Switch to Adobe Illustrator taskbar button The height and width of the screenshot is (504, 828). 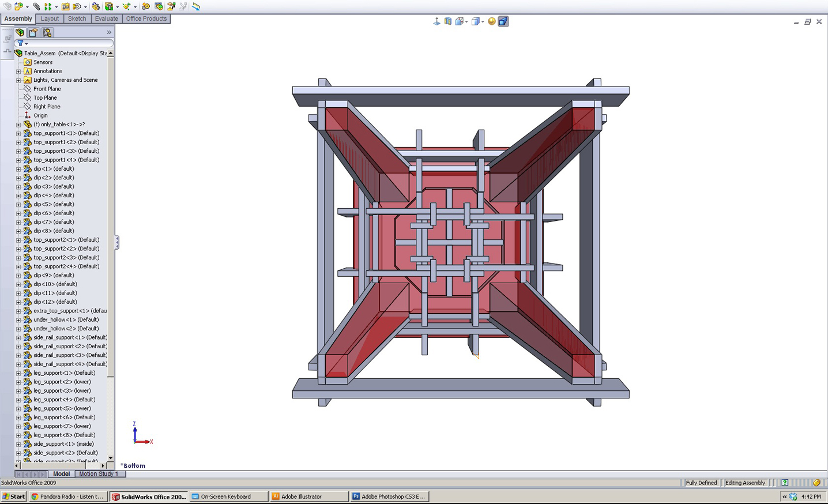click(x=309, y=497)
